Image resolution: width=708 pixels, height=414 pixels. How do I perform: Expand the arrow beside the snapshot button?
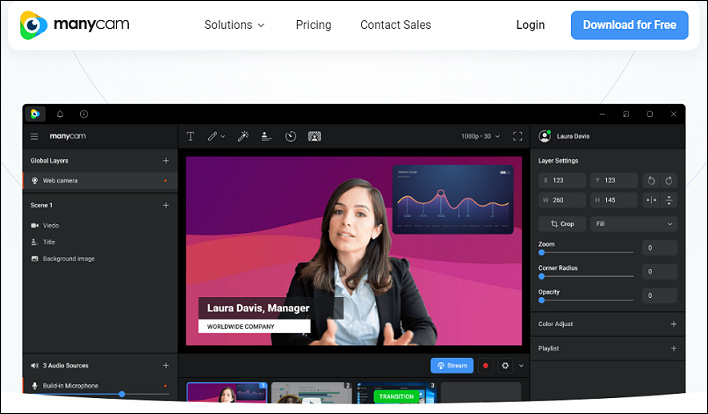[x=521, y=366]
